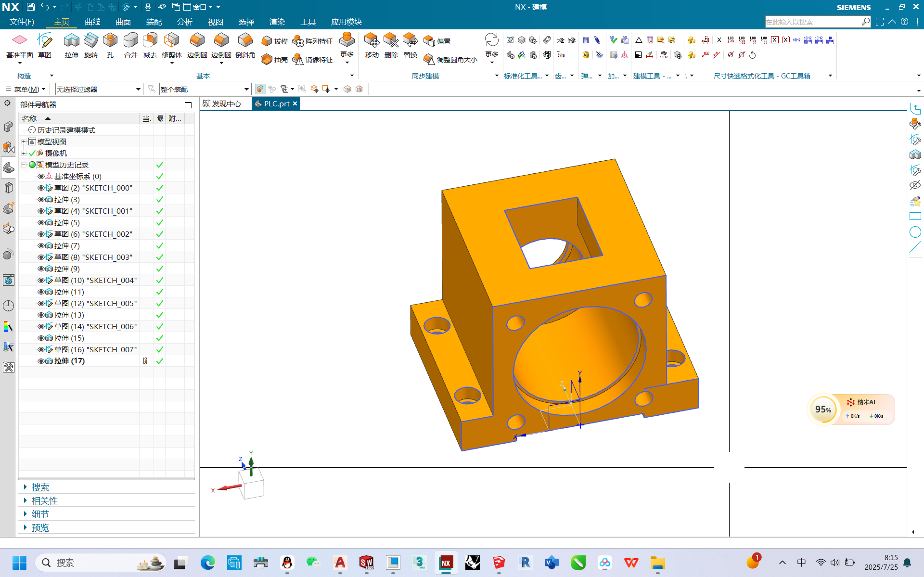Click the 调整圆角大小 button
This screenshot has height=577, width=924.
tap(454, 60)
